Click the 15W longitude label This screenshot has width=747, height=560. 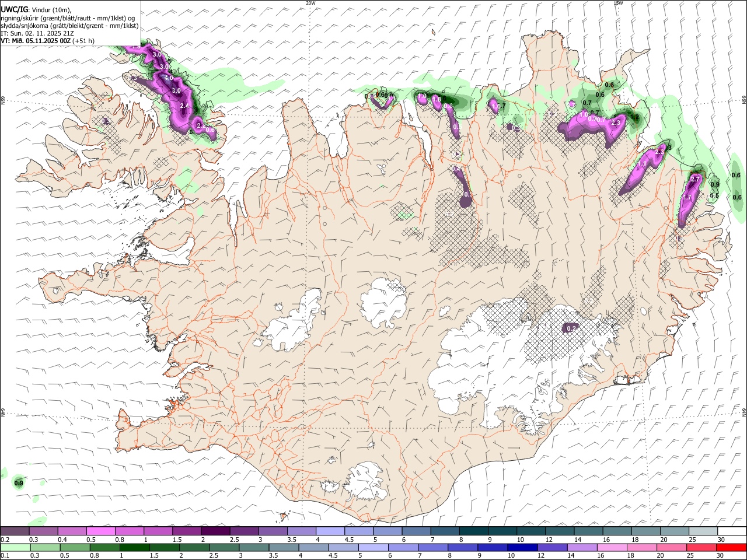618,3
